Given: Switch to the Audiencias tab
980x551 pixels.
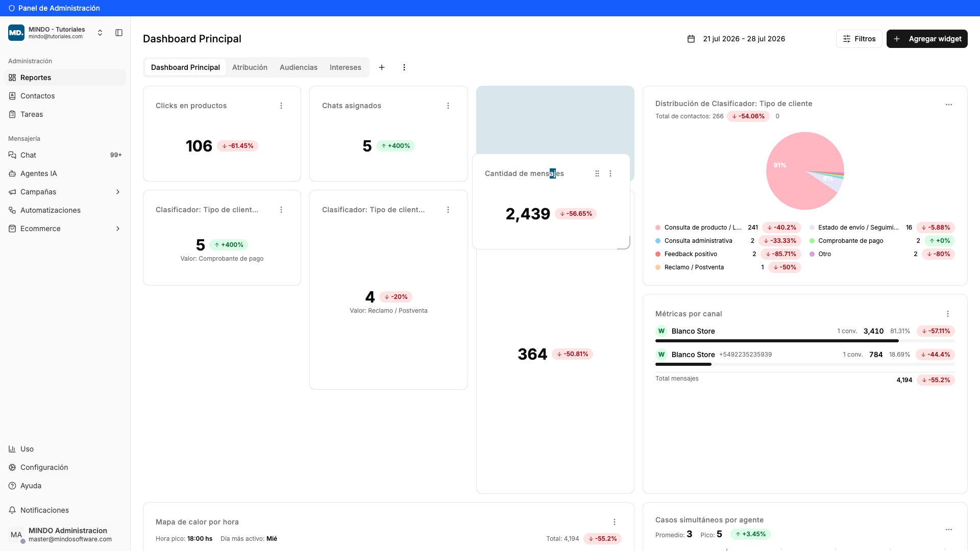Looking at the screenshot, I should (299, 67).
